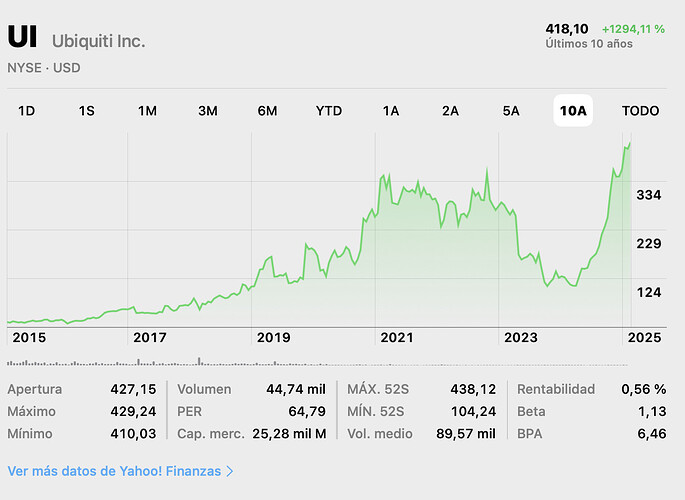Click the Volumen label
Screen dimensions: 685x500
coord(204,389)
